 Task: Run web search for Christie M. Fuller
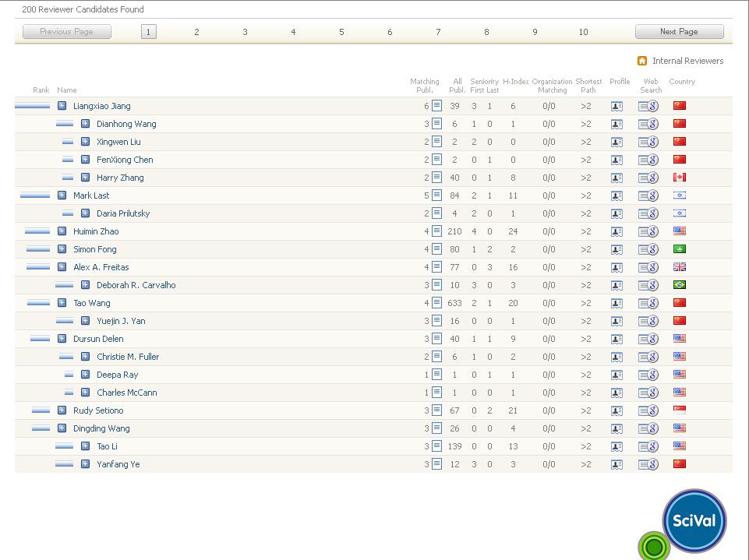point(648,357)
